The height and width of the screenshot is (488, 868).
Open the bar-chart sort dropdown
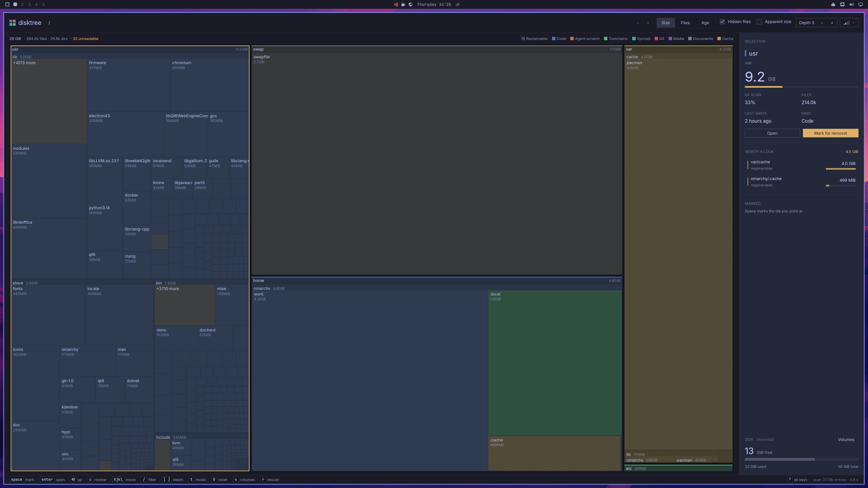click(849, 23)
